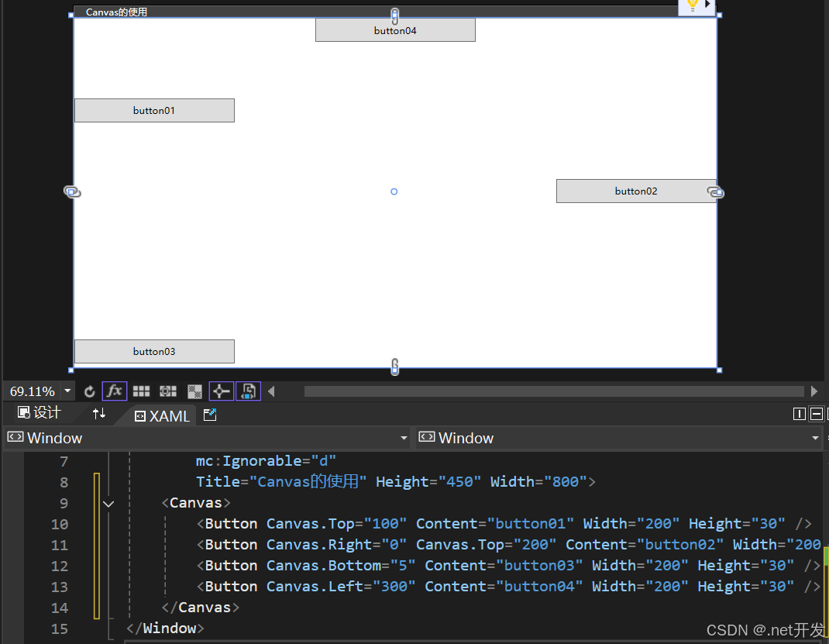Screen dimensions: 829x644
Task: Click the top-edge anchor chain icon
Action: [394, 16]
